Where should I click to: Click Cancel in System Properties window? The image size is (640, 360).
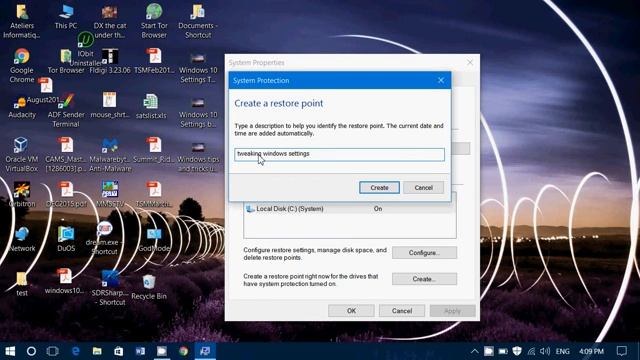402,311
